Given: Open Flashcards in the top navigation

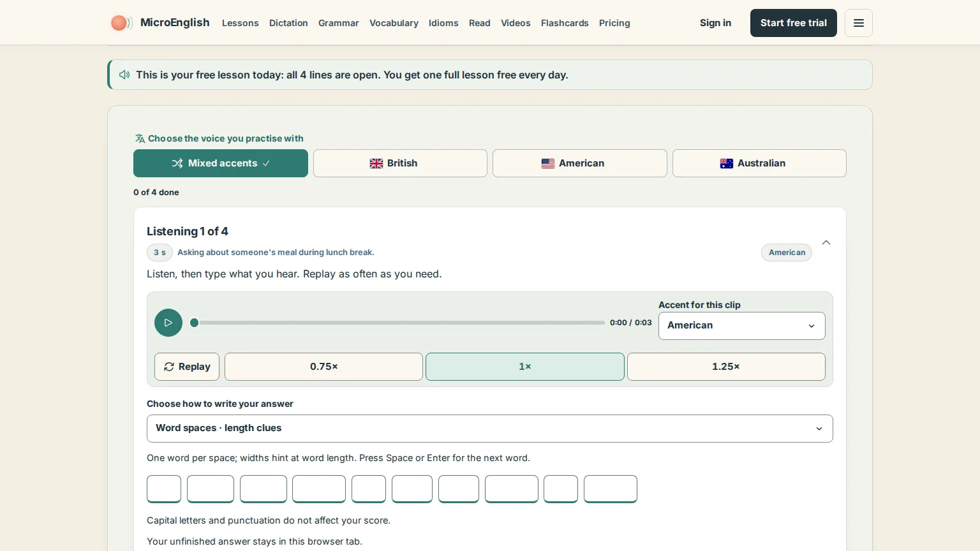Looking at the screenshot, I should [x=565, y=23].
